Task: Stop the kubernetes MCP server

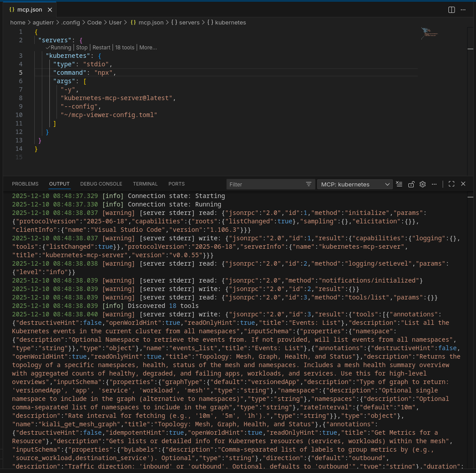Action: pos(82,48)
